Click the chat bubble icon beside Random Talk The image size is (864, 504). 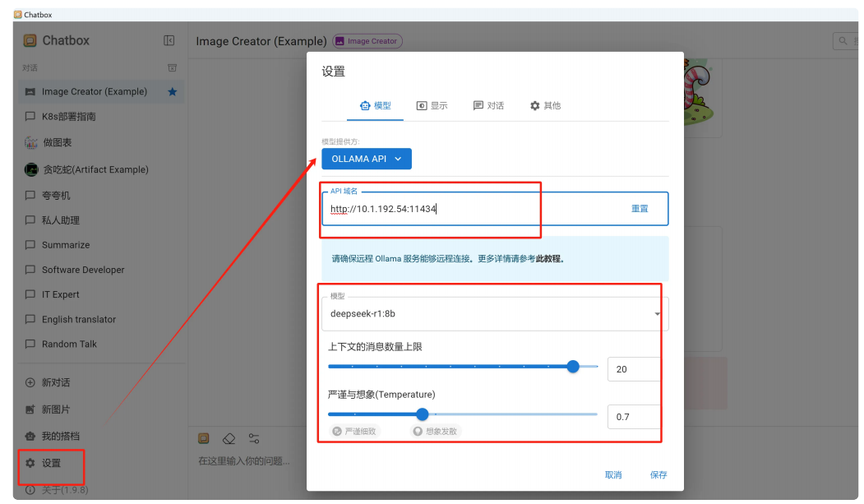30,344
